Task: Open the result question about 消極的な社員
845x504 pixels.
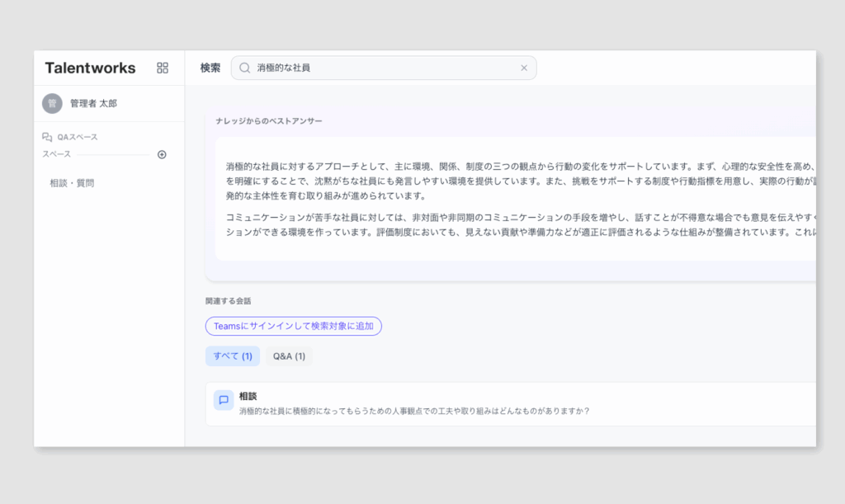Action: pos(414,411)
